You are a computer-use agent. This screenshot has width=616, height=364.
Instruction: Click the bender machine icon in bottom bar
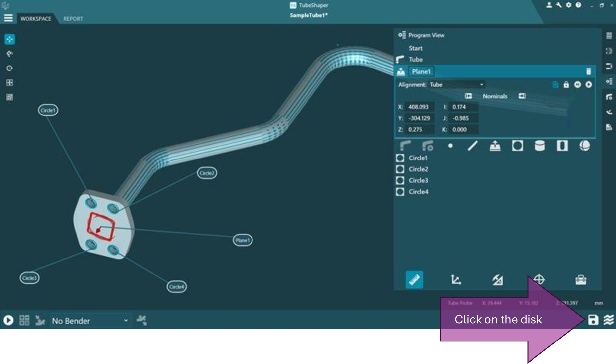pos(40,320)
